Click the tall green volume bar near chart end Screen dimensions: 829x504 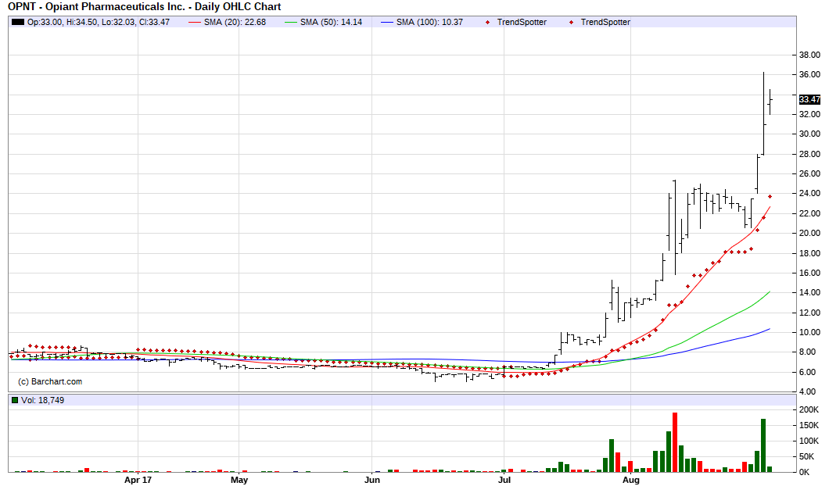coord(763,445)
